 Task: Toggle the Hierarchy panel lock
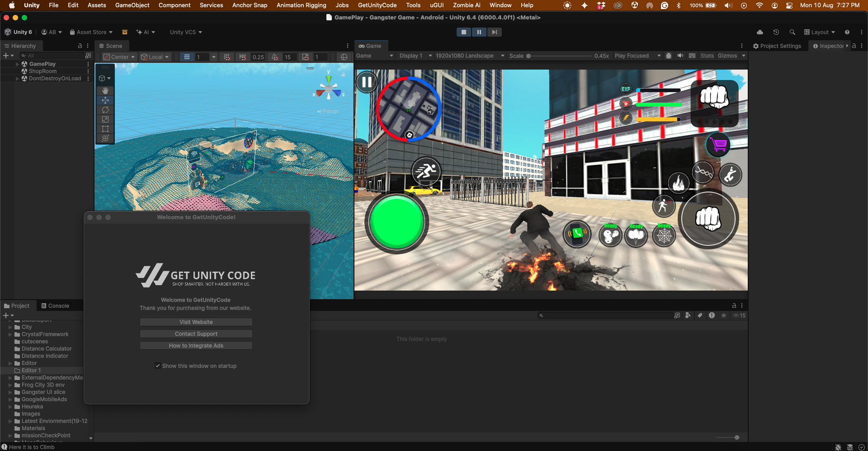point(80,46)
